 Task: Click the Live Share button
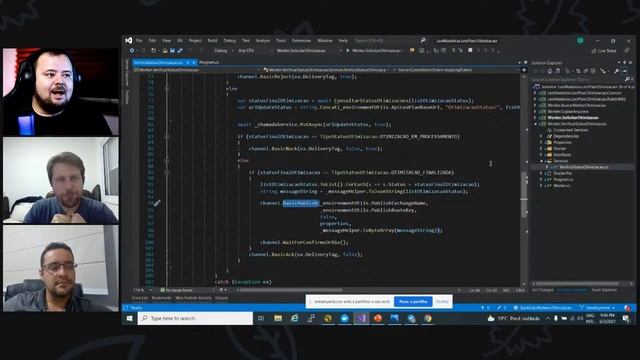pyautogui.click(x=604, y=51)
